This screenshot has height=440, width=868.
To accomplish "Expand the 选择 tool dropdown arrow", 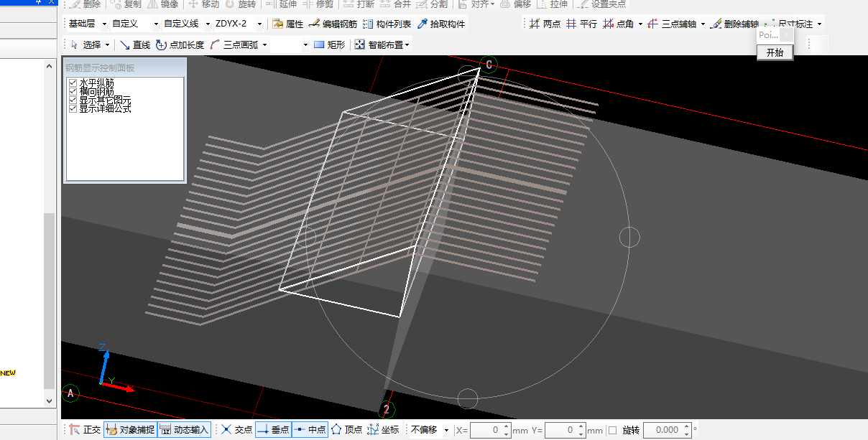I will (107, 45).
